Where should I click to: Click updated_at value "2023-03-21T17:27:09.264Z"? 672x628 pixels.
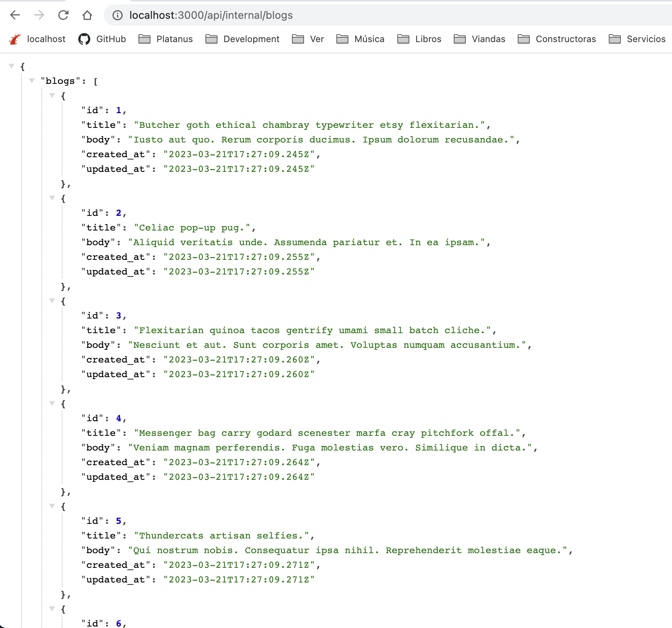pyautogui.click(x=239, y=477)
